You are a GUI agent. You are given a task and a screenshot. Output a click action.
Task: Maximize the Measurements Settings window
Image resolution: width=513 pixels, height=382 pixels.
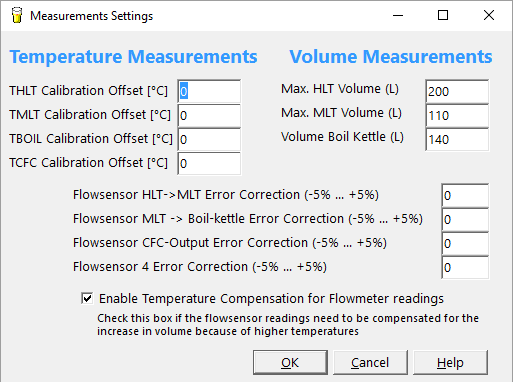tap(443, 15)
